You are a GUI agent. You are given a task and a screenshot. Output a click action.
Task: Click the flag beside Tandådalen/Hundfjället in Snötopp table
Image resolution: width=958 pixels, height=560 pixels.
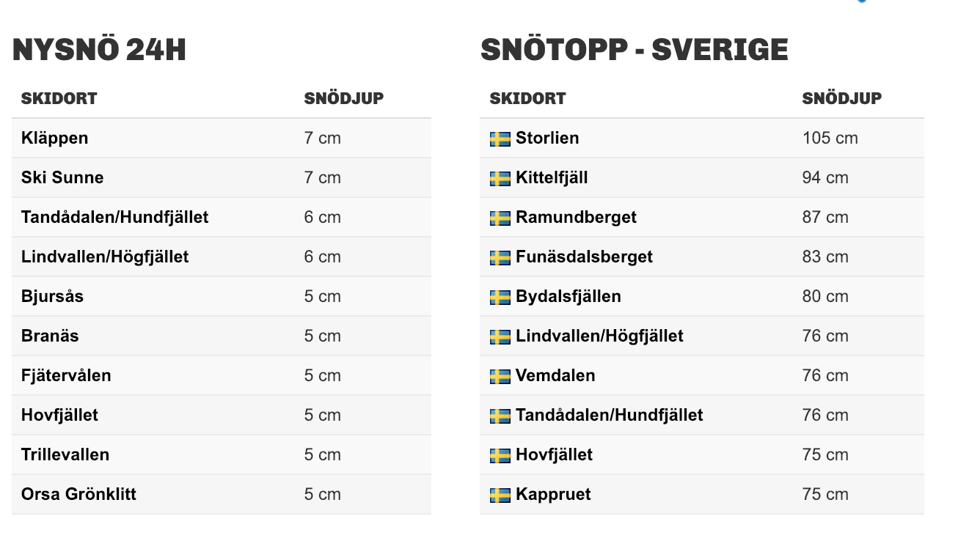pyautogui.click(x=500, y=416)
